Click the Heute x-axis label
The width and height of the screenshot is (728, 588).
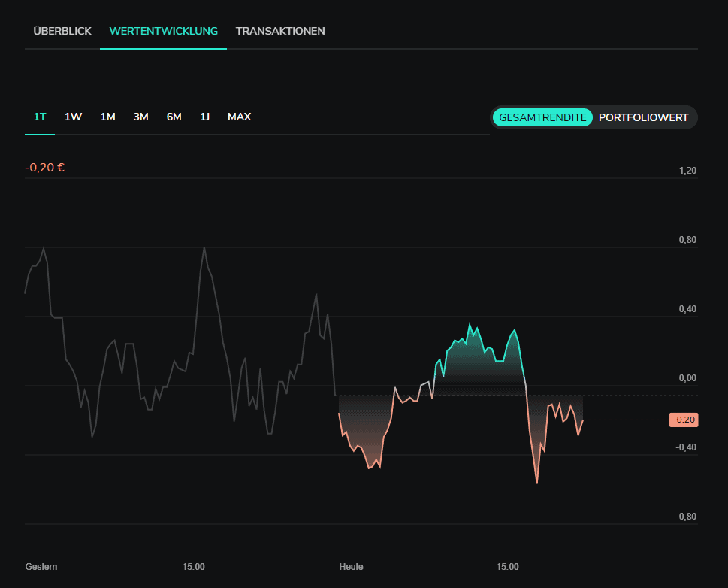[x=351, y=567]
